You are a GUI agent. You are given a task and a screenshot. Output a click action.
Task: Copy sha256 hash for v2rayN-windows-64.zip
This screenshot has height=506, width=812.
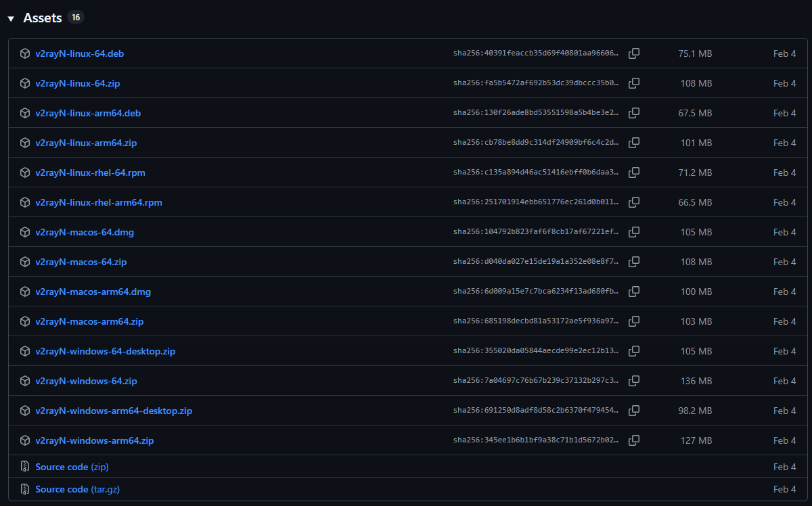click(634, 381)
